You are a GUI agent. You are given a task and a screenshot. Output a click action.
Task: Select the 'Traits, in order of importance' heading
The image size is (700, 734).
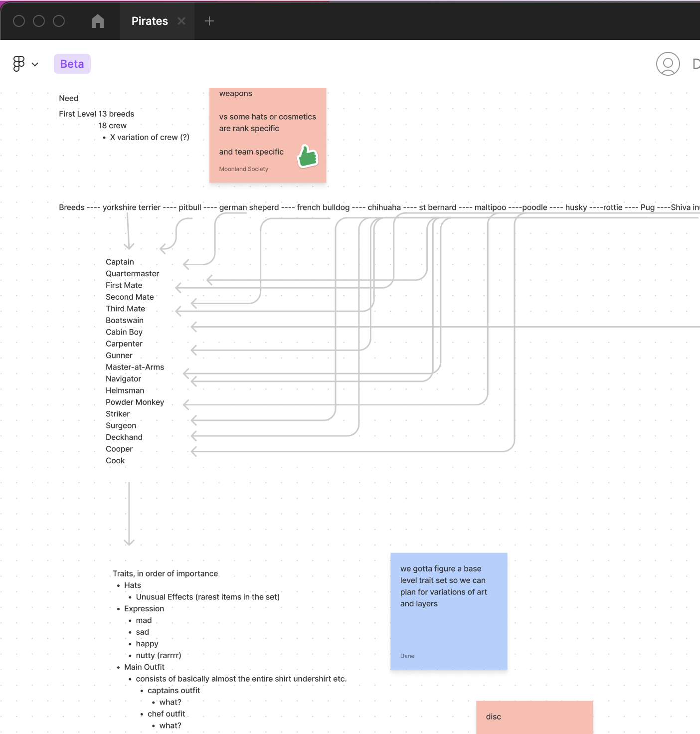click(165, 573)
